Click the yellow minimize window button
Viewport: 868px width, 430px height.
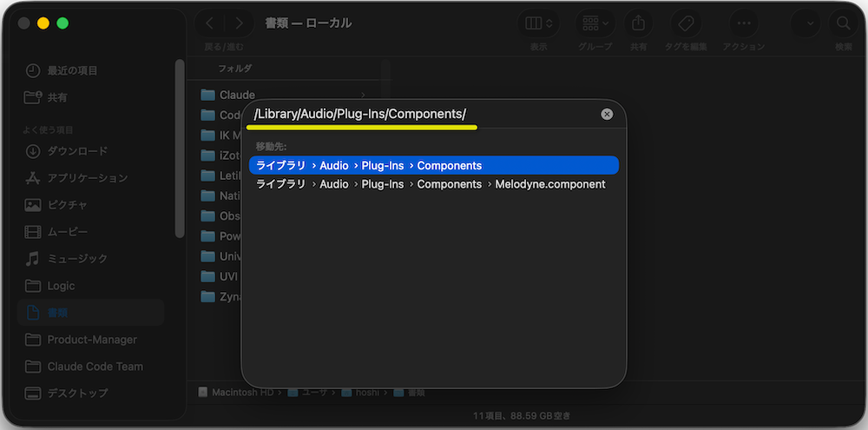43,23
